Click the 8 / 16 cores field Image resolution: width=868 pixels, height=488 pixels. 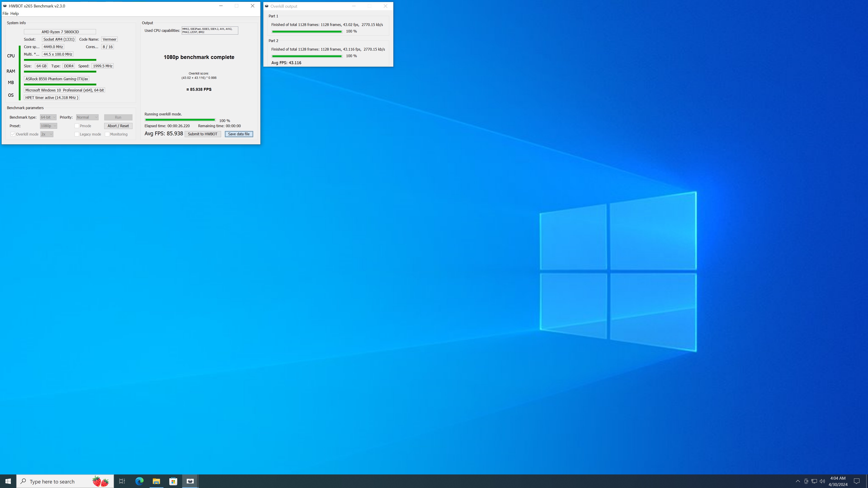click(x=108, y=47)
